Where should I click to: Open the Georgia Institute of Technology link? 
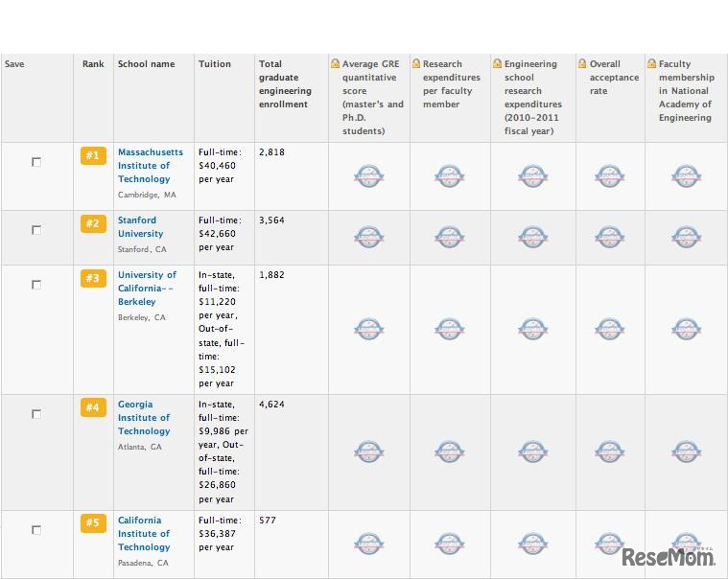coord(144,418)
